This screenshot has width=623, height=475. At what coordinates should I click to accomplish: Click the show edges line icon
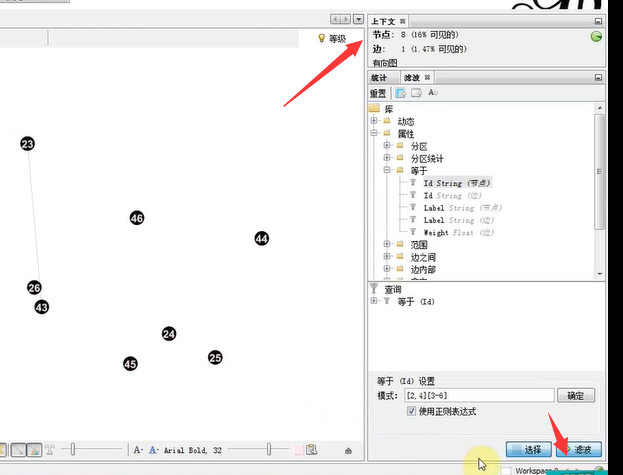pos(18,450)
